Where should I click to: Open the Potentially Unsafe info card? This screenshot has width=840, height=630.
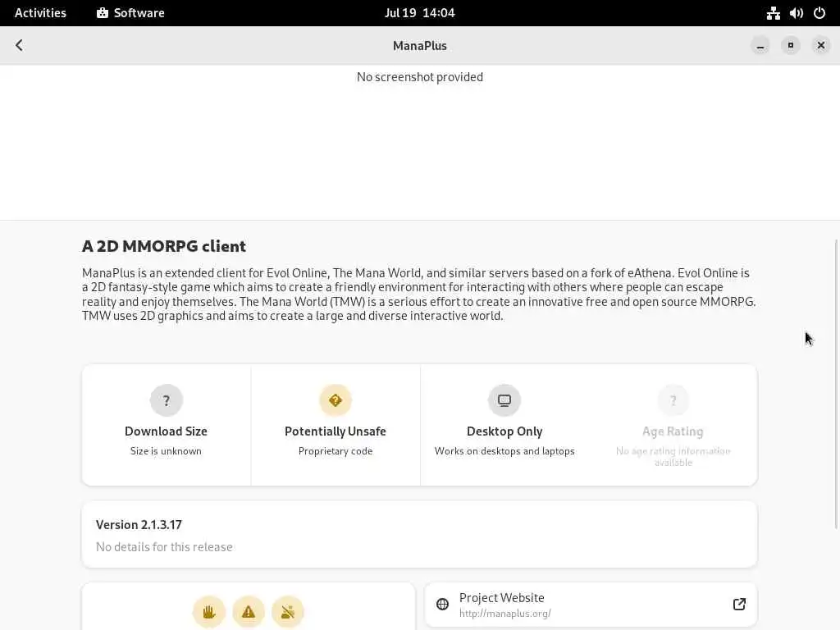coord(336,425)
